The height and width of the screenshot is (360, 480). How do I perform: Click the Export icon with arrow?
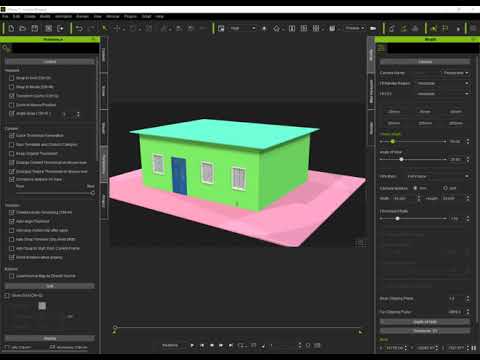[x=60, y=29]
